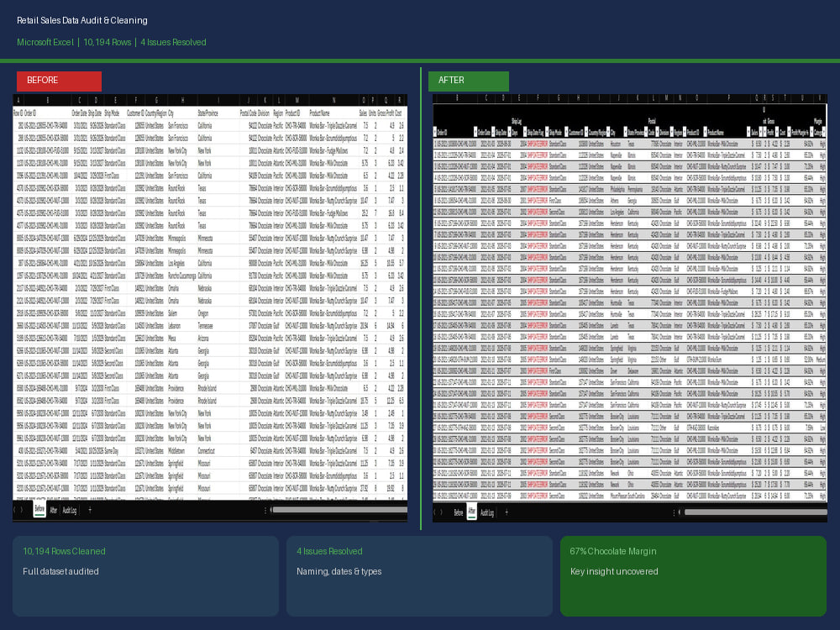Viewport: 840px width, 630px height.
Task: Click 'Row ID' header cell in Before sheet
Action: point(18,113)
